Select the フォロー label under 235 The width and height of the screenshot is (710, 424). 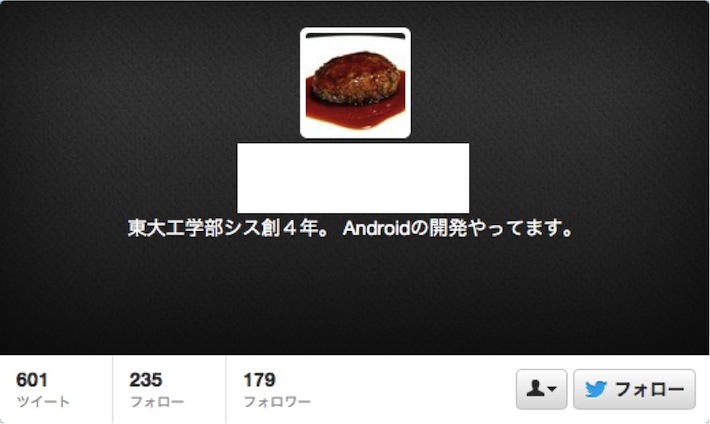tap(157, 402)
